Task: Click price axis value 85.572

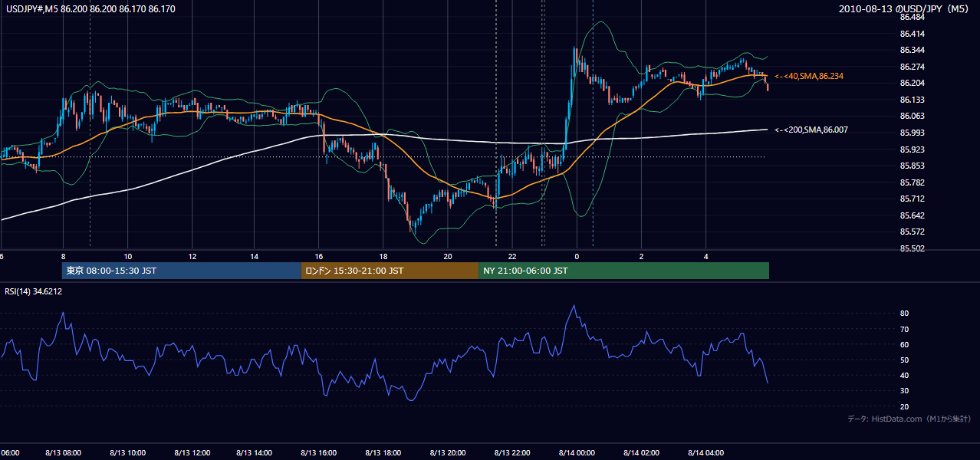Action: tap(913, 232)
